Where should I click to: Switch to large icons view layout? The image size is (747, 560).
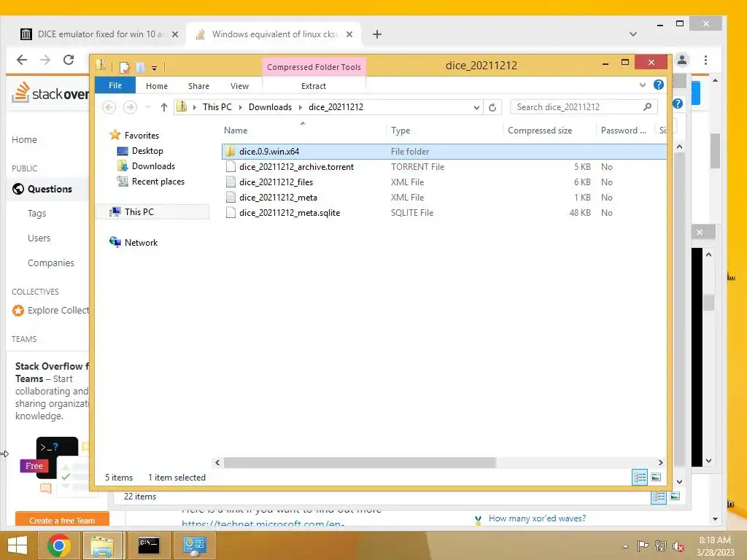656,477
